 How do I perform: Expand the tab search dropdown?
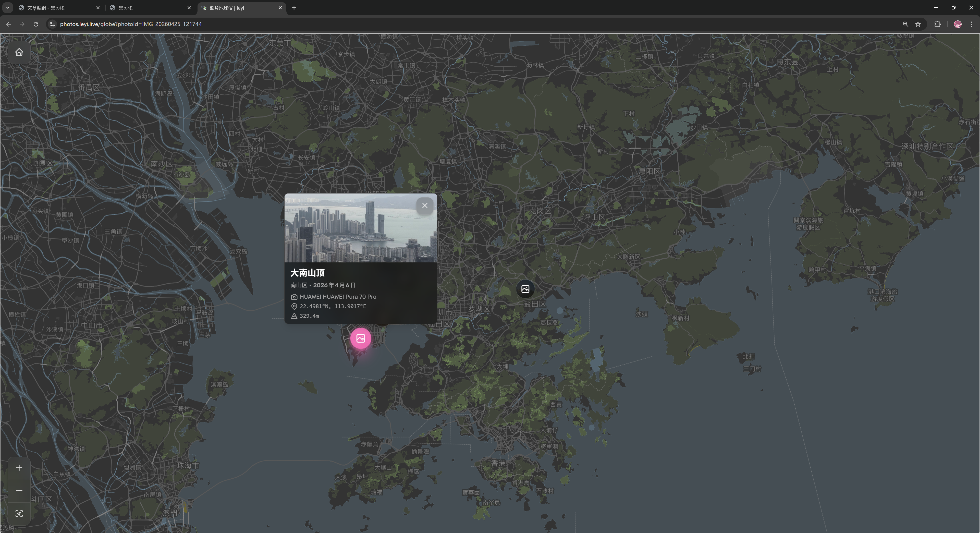coord(7,8)
